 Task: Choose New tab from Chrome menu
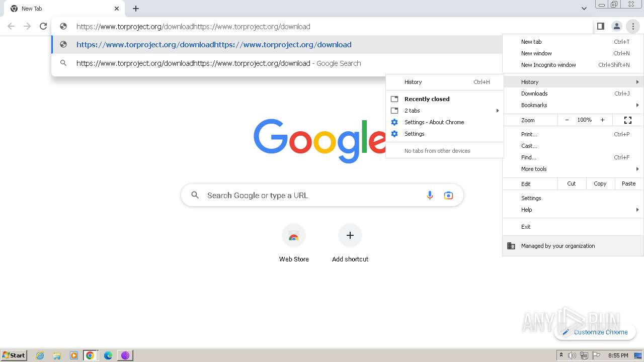(x=573, y=42)
